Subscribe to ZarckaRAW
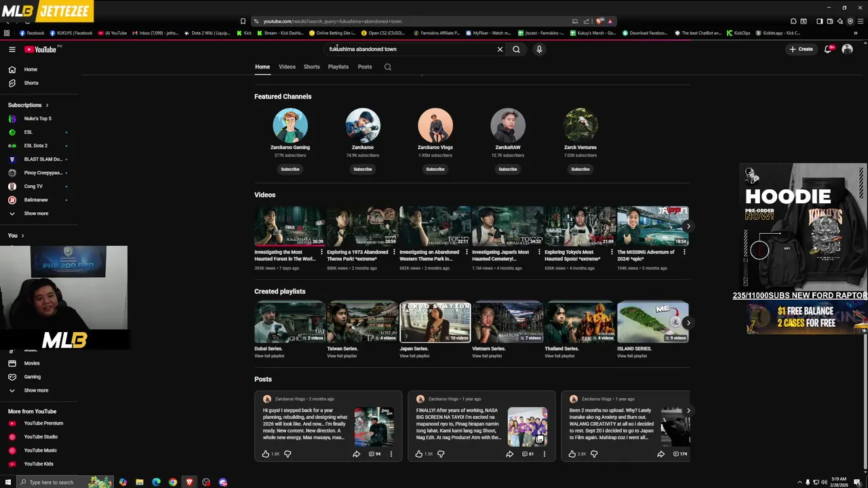Viewport: 868px width, 488px height. point(508,169)
